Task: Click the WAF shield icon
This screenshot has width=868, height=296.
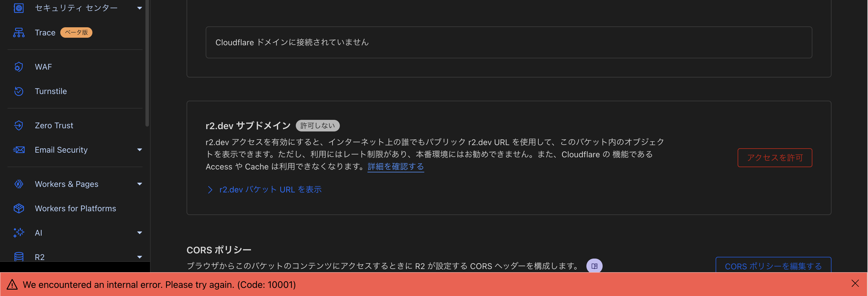Action: coord(19,66)
